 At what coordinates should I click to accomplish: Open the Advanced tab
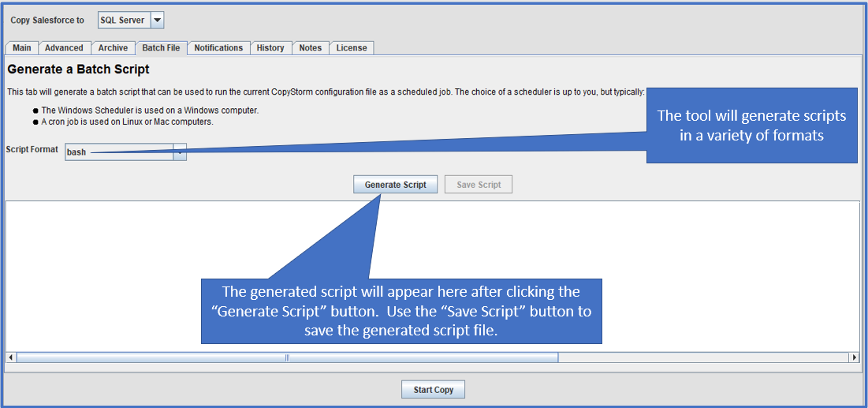pos(64,48)
